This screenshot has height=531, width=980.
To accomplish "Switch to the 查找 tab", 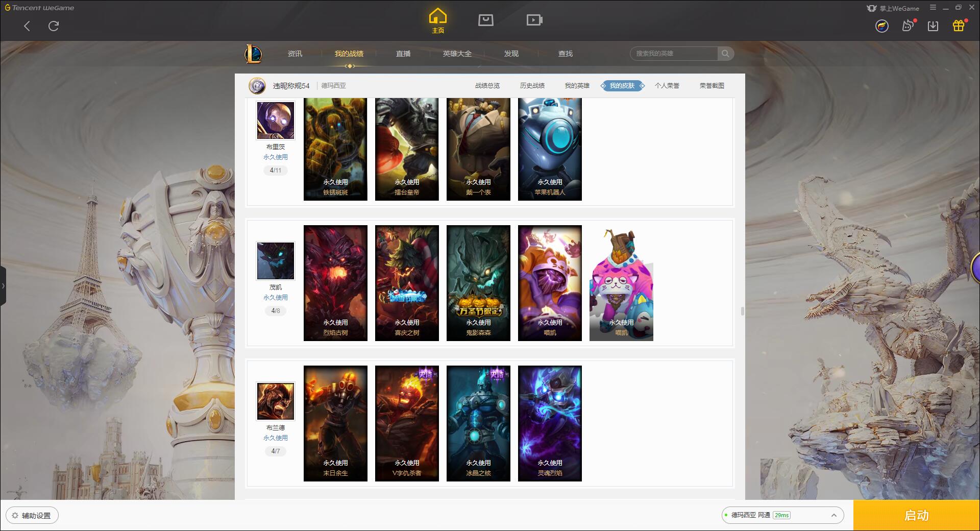I will coord(566,54).
